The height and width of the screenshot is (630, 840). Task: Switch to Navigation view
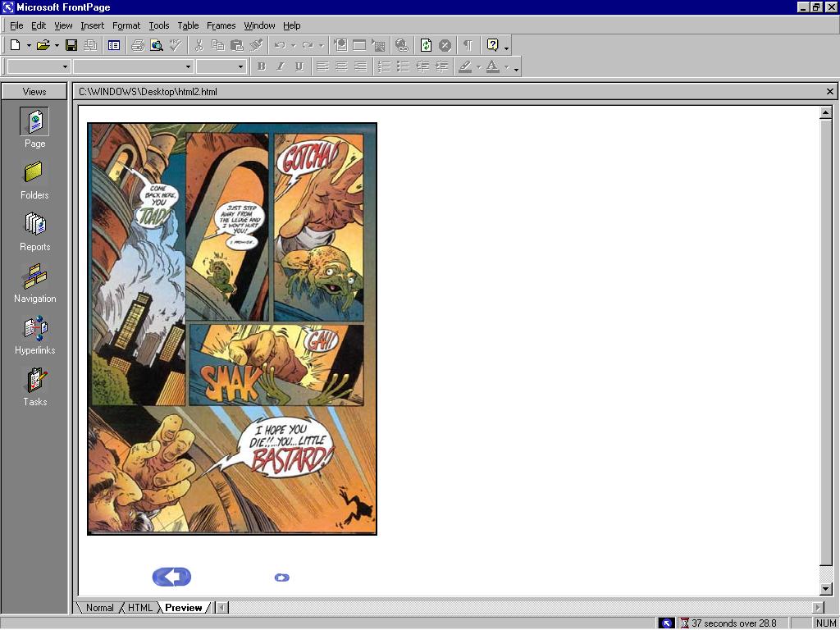click(x=34, y=284)
